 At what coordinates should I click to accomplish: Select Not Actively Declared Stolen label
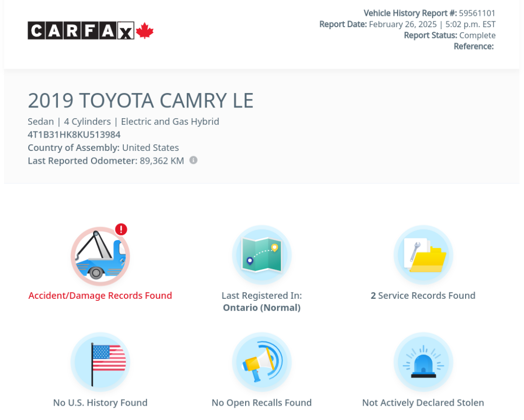pos(423,403)
